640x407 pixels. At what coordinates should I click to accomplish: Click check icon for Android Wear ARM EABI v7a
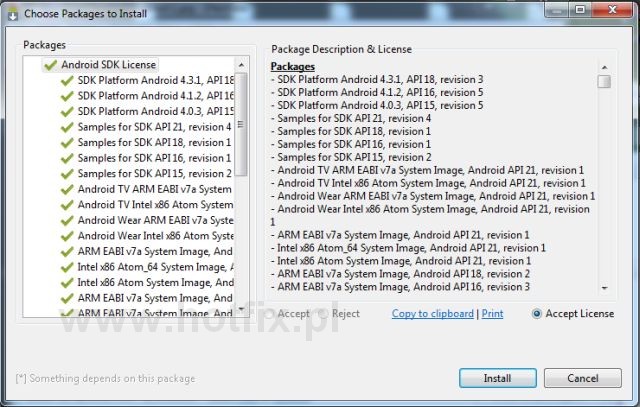tap(67, 220)
